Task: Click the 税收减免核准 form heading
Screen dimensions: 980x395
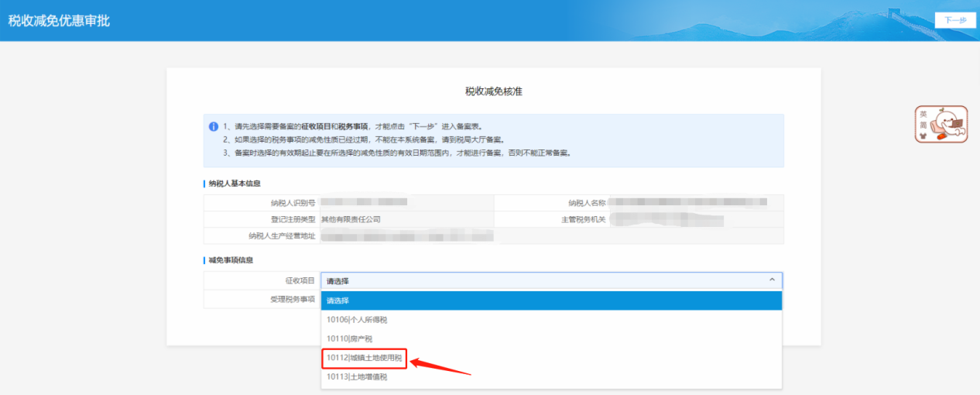Action: point(493,91)
